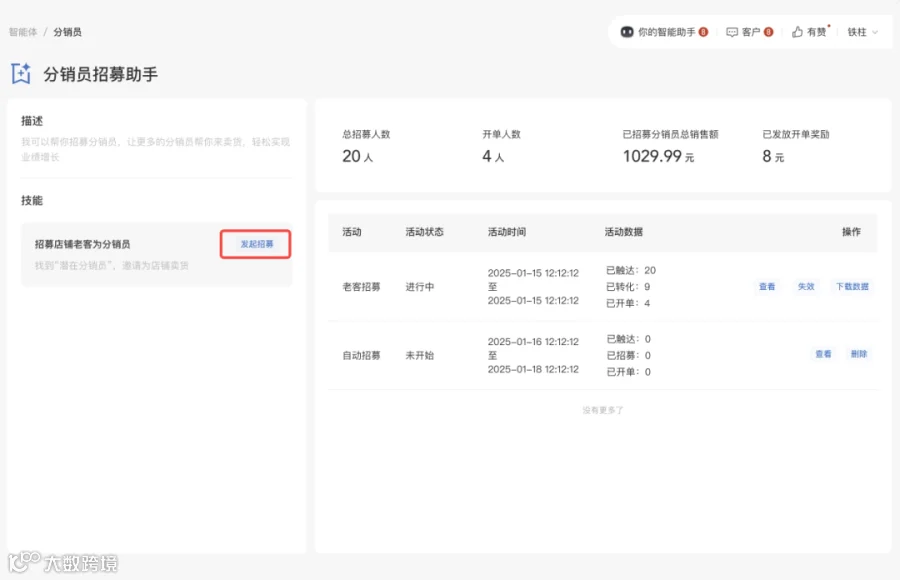Click the 总招募人数 statistic value
The width and height of the screenshot is (900, 580).
[358, 156]
